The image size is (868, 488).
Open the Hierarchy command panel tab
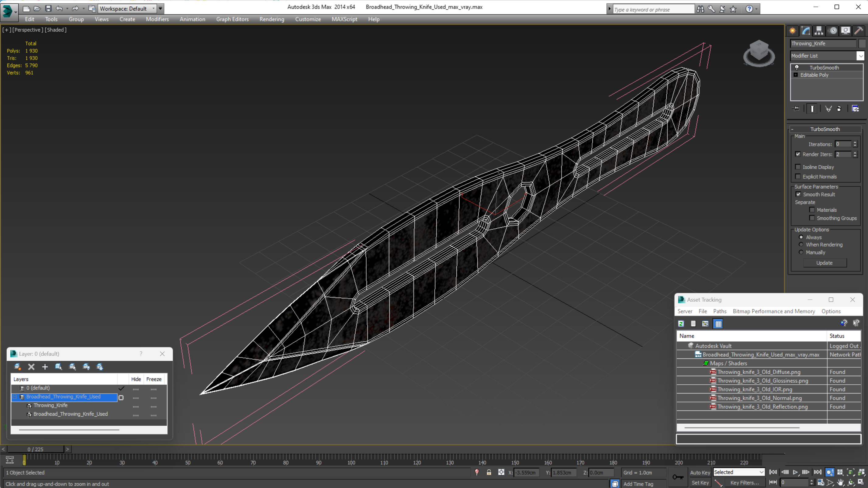pyautogui.click(x=819, y=31)
